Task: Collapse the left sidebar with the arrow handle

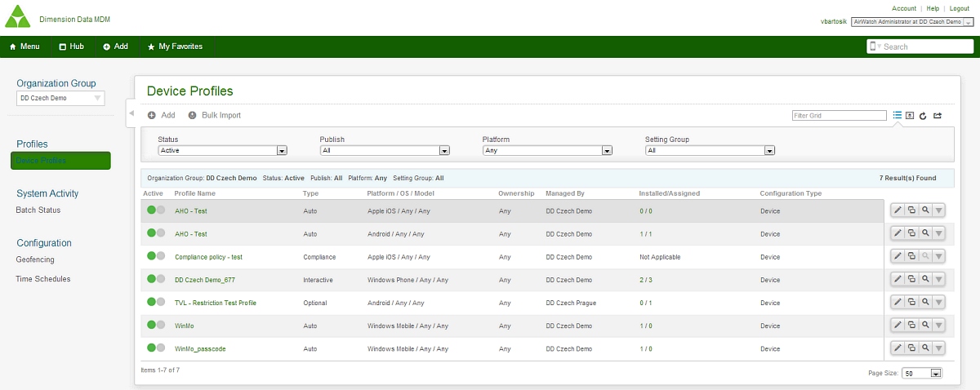Action: click(x=131, y=113)
